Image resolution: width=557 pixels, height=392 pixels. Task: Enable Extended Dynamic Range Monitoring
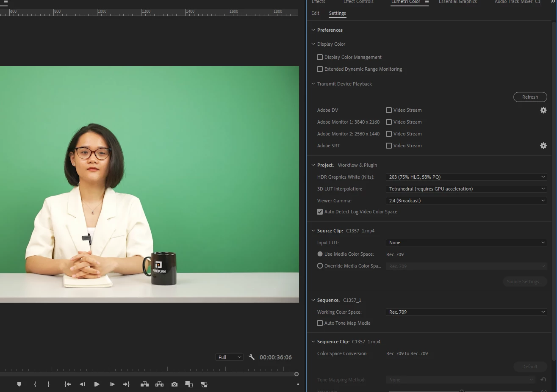320,69
